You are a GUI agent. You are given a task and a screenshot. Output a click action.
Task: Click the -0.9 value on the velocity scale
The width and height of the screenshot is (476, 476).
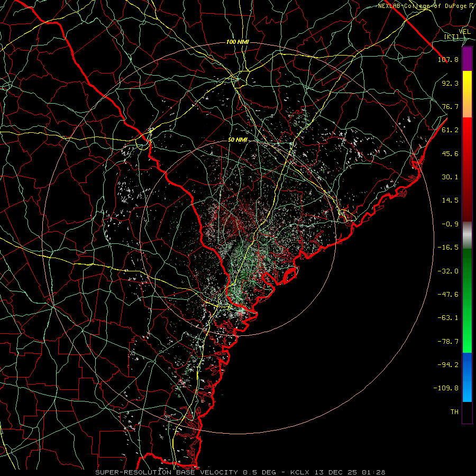(x=450, y=224)
